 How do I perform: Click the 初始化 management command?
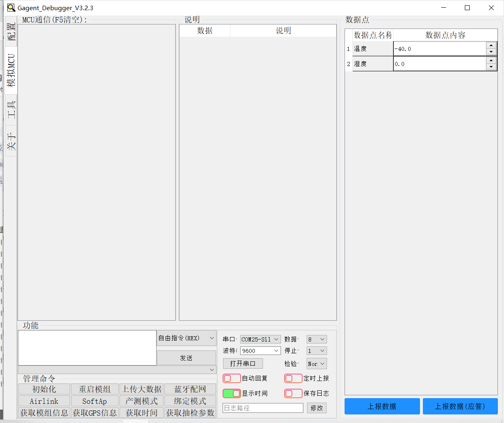[x=44, y=389]
